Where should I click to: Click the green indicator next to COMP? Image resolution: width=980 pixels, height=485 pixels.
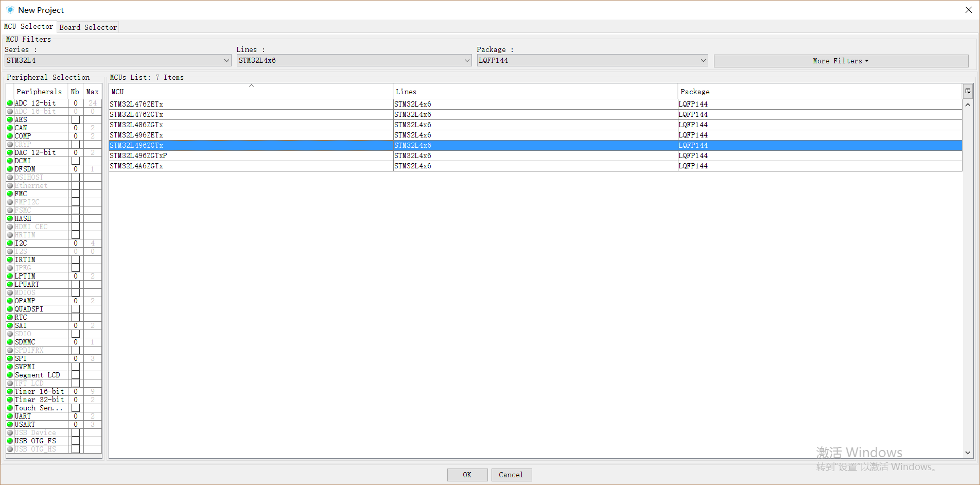point(10,136)
